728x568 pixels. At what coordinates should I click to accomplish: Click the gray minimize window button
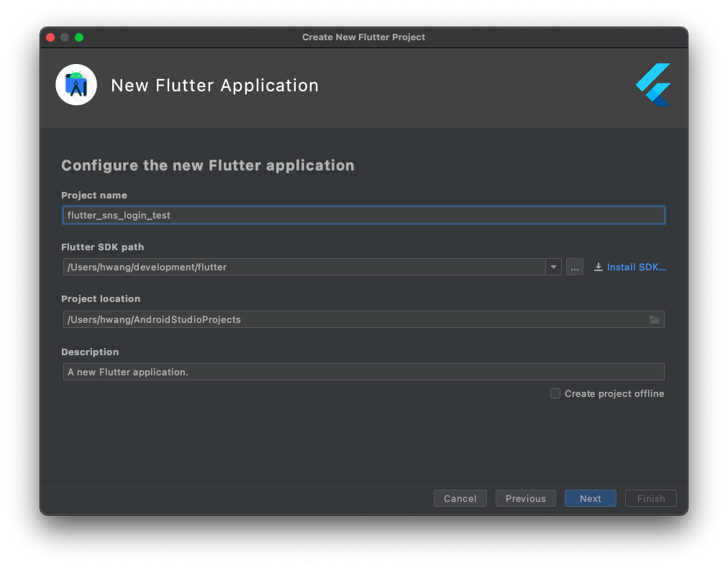(x=65, y=37)
